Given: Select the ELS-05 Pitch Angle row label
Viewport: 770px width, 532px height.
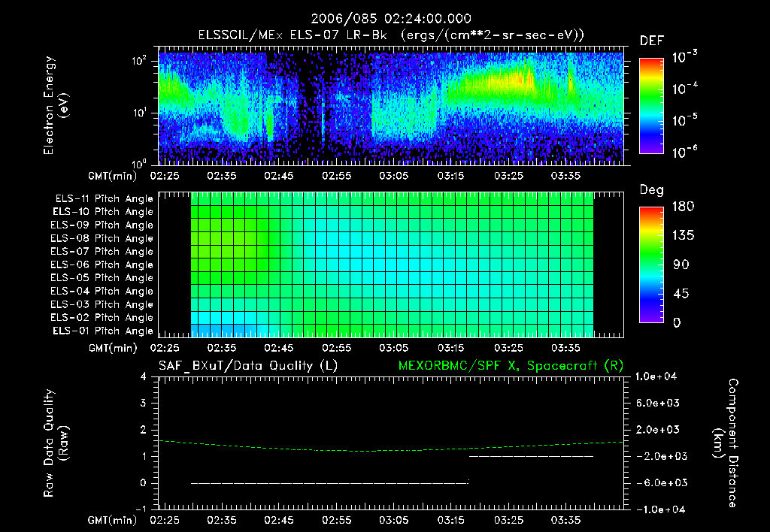Looking at the screenshot, I should [102, 278].
